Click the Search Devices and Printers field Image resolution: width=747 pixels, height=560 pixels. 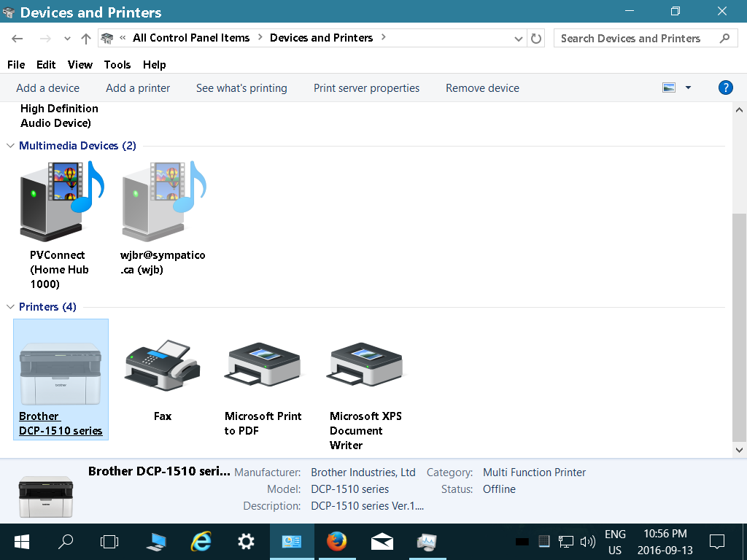point(646,38)
